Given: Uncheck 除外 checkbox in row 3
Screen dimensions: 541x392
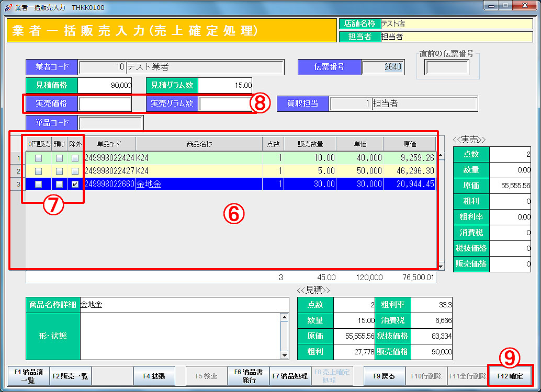Looking at the screenshot, I should (75, 184).
